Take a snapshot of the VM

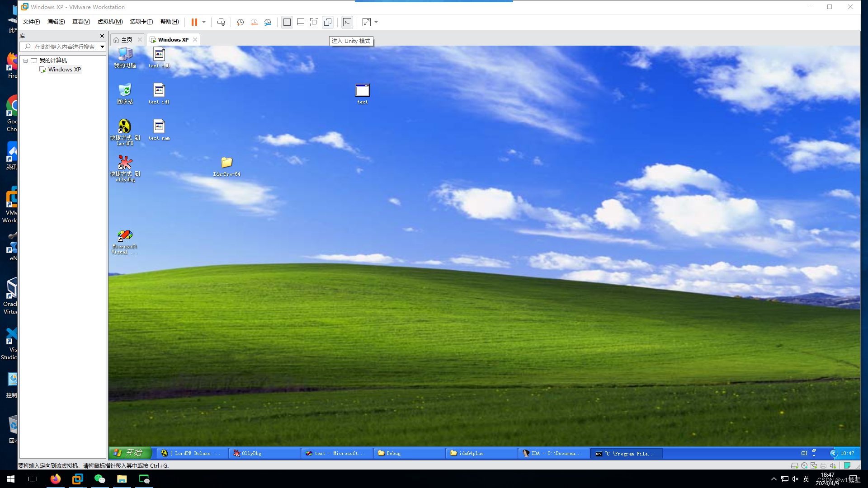pyautogui.click(x=241, y=22)
